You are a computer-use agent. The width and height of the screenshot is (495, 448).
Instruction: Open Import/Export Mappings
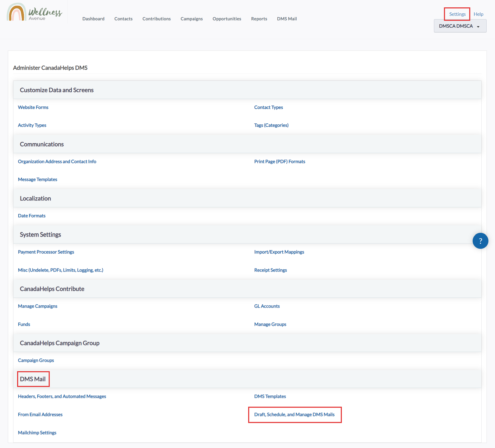pyautogui.click(x=279, y=252)
